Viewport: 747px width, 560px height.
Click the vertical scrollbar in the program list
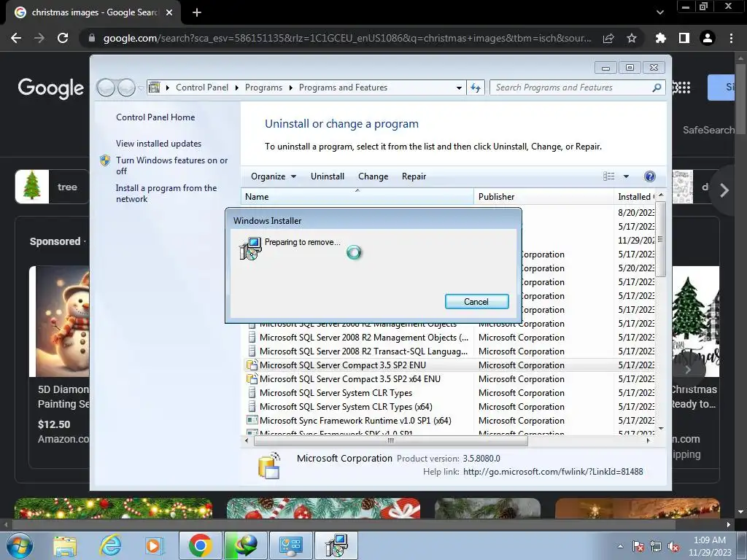(x=661, y=239)
